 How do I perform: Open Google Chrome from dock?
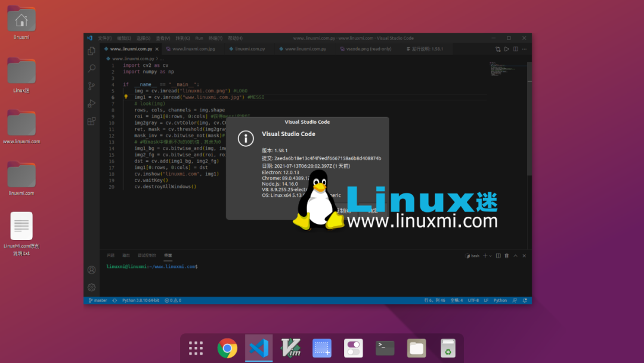tap(227, 348)
